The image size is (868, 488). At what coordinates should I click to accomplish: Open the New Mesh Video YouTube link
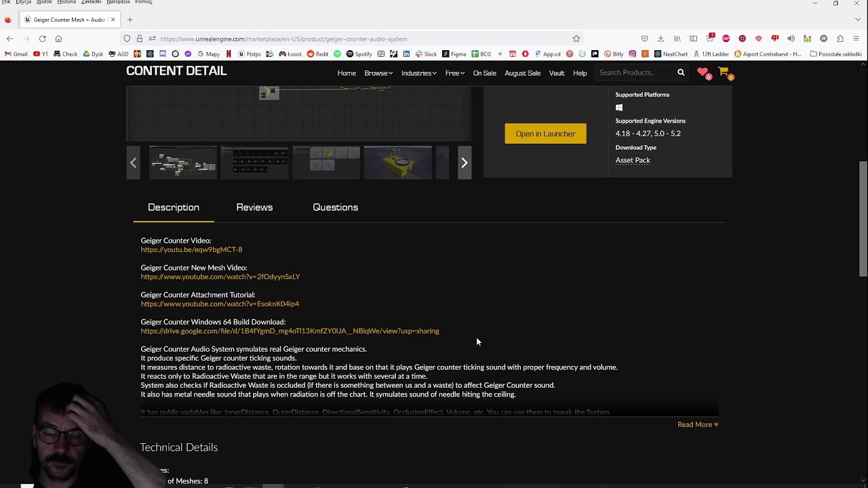[x=220, y=277]
